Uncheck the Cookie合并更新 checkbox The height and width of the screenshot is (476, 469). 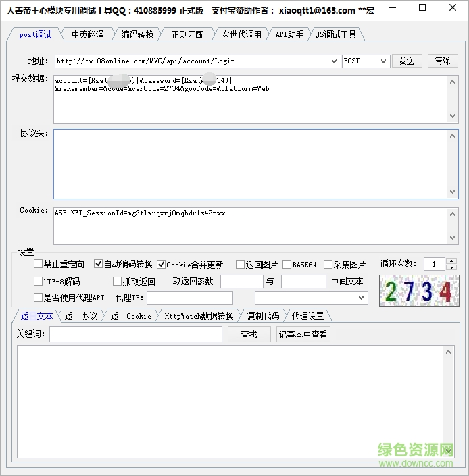(162, 265)
